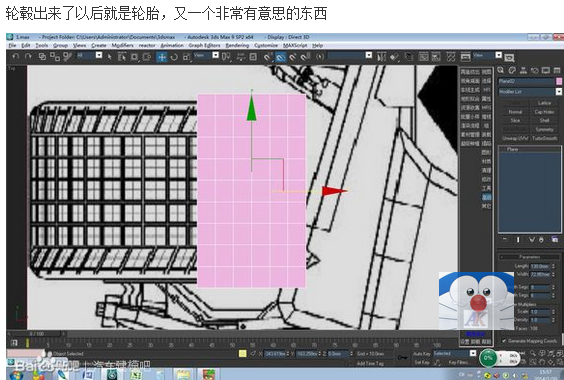Click the pink object color swatch
Screen dimensions: 564x380
559,81
